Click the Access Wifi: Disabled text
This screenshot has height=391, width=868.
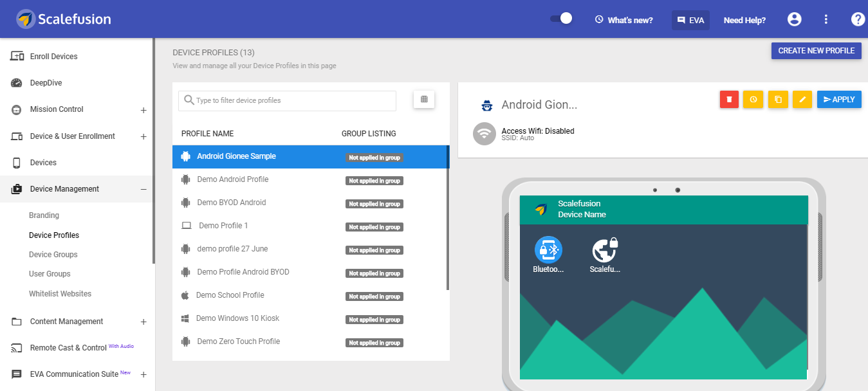pyautogui.click(x=538, y=131)
